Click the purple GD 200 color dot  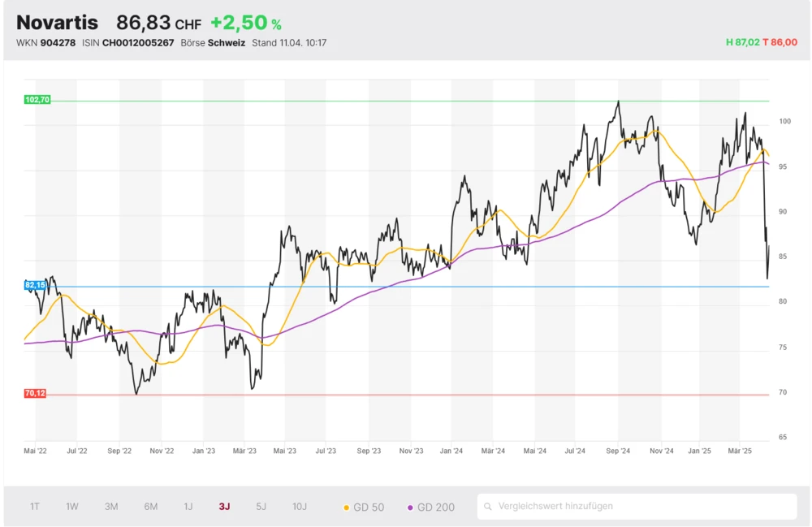point(410,508)
